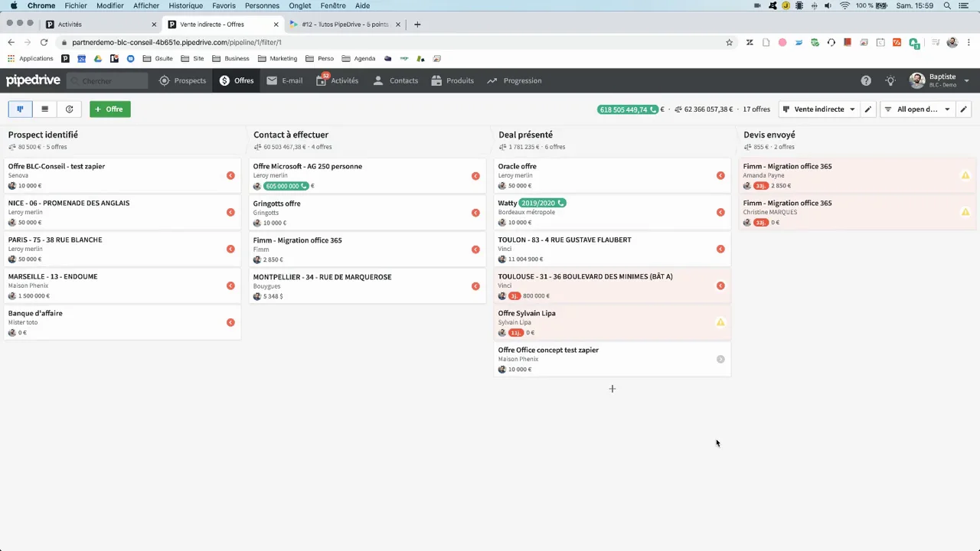Click warning triangle on Christine MARQUES' Fimm card

[x=965, y=212]
